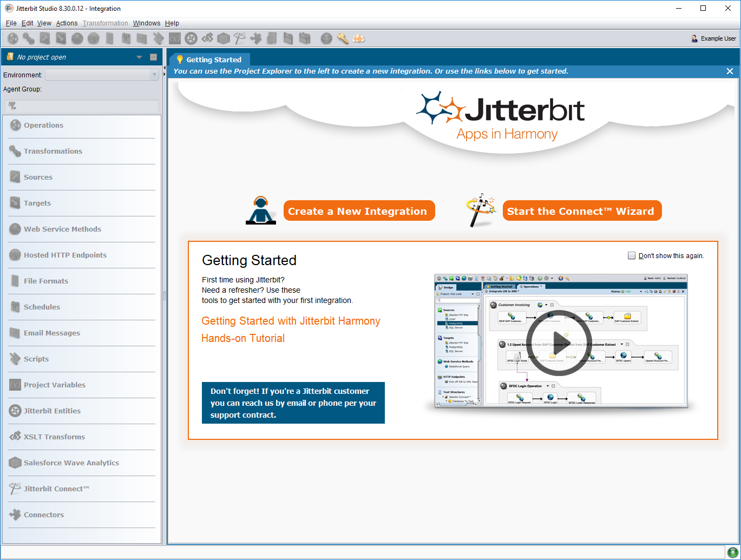Image resolution: width=741 pixels, height=560 pixels.
Task: Click the orange sound-wave cloud toolbar icon
Action: coord(358,38)
